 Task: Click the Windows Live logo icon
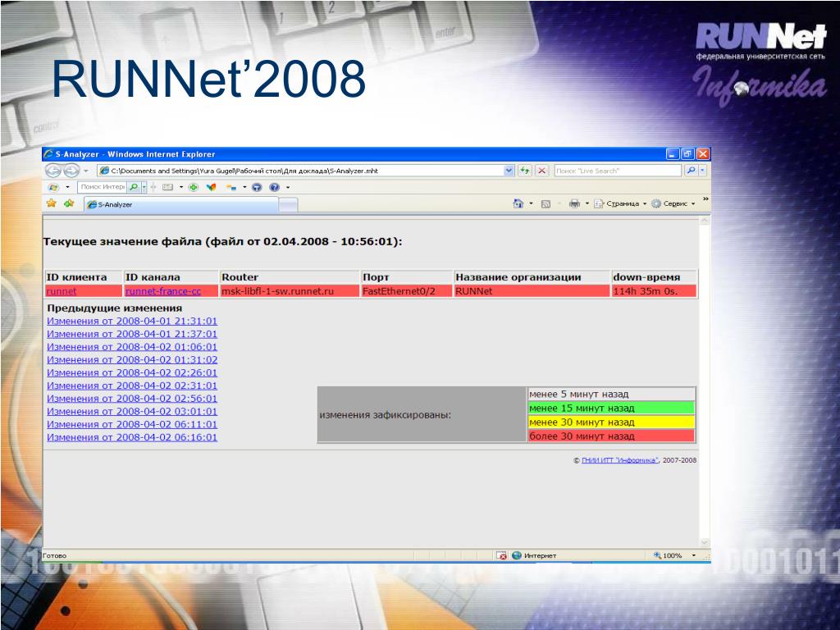pos(53,188)
